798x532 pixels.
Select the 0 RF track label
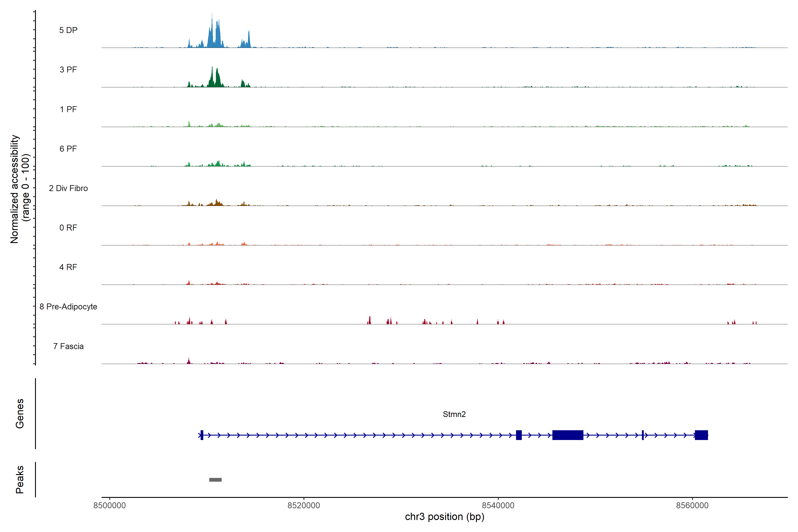point(68,228)
